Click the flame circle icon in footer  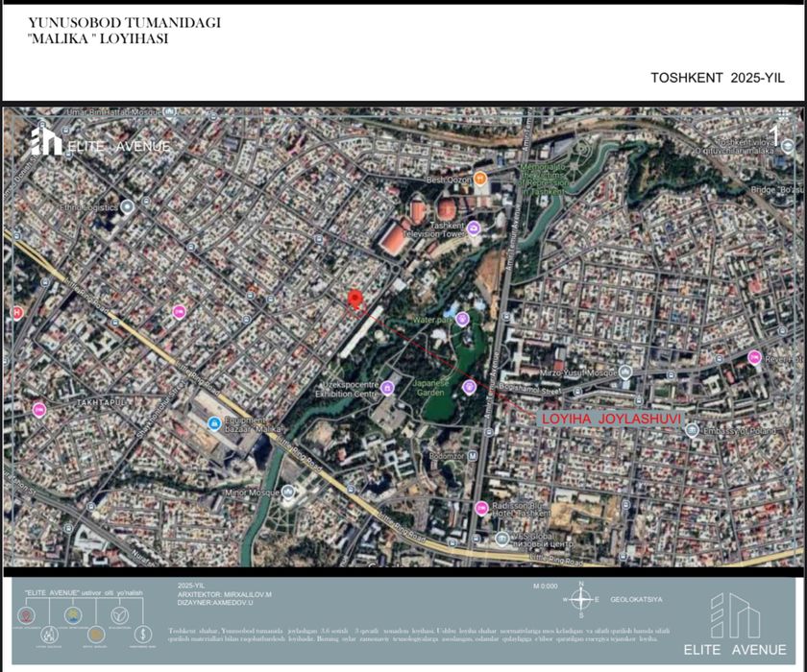click(x=49, y=635)
